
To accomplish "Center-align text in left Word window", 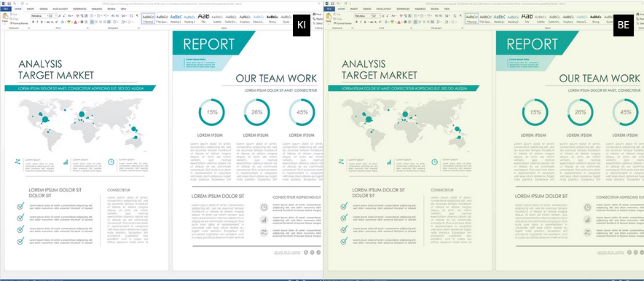I will pos(96,22).
